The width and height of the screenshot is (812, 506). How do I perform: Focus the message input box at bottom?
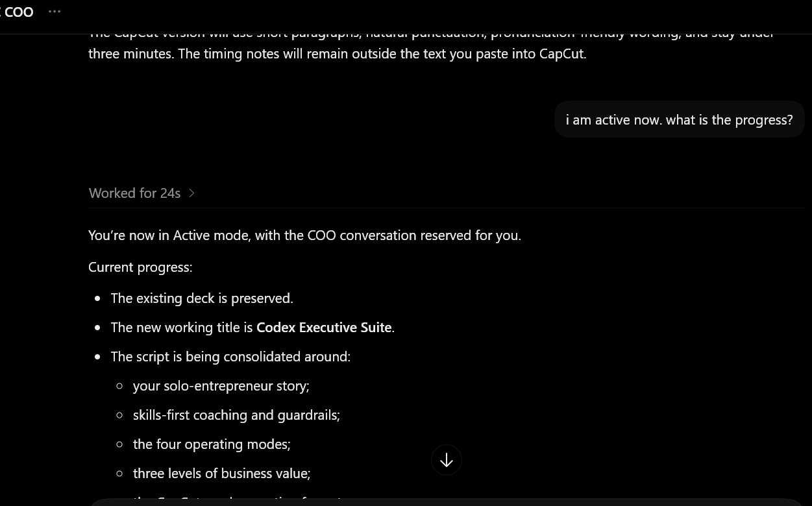click(x=447, y=503)
